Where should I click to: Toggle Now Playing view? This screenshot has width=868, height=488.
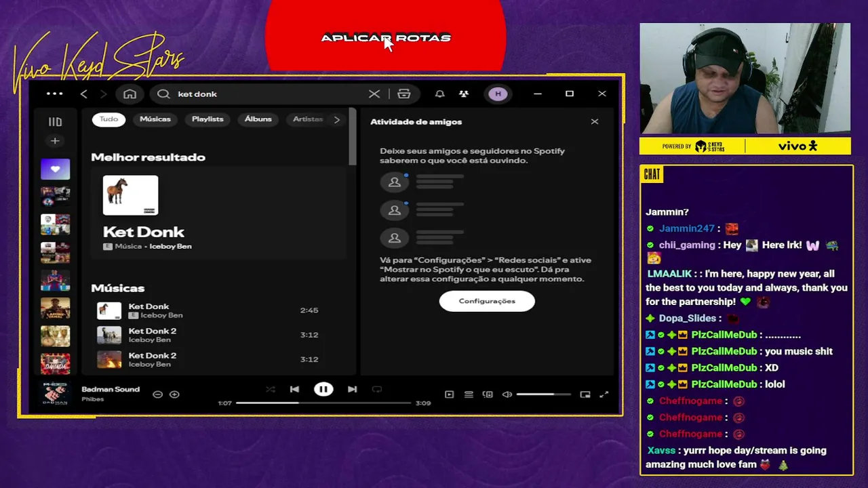[x=449, y=394]
